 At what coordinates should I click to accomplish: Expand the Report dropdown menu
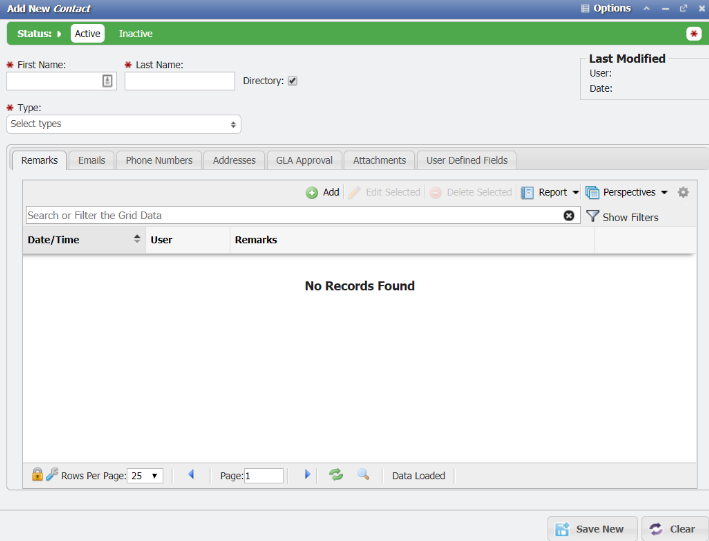[575, 192]
